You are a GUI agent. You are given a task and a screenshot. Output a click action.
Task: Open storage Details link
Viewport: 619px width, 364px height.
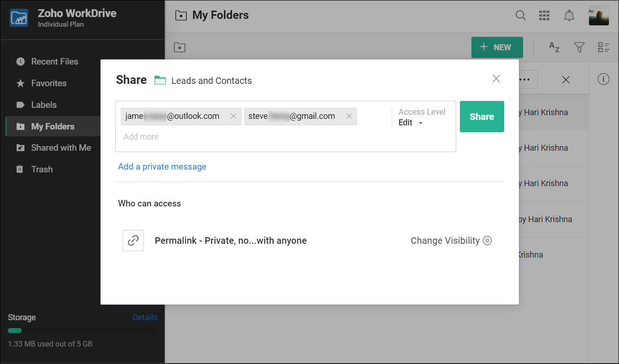coord(145,317)
